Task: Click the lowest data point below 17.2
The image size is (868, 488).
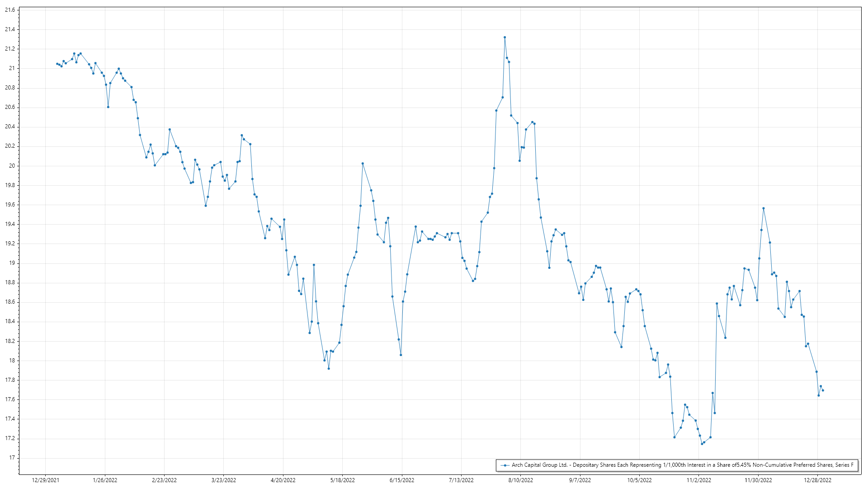Action: click(702, 444)
